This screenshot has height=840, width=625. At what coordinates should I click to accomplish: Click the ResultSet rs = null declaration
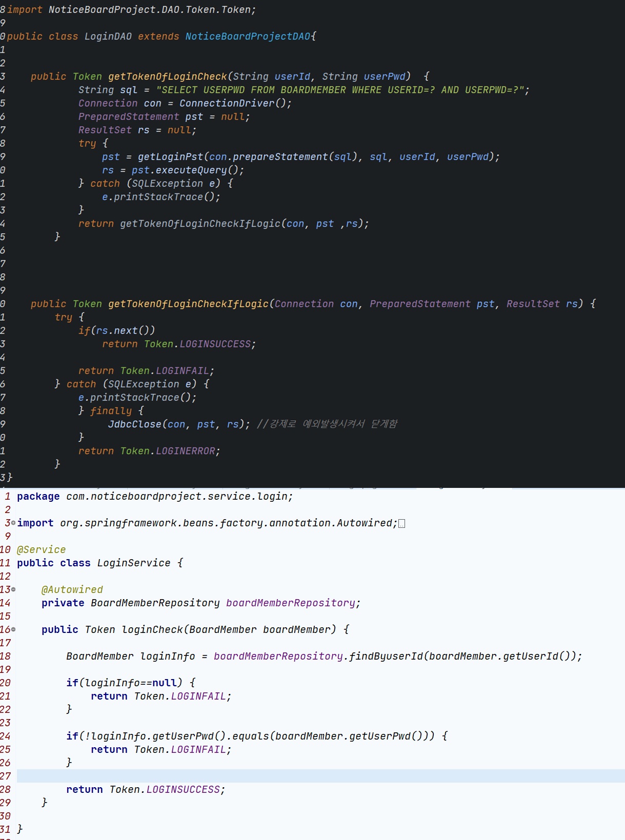[x=137, y=130]
